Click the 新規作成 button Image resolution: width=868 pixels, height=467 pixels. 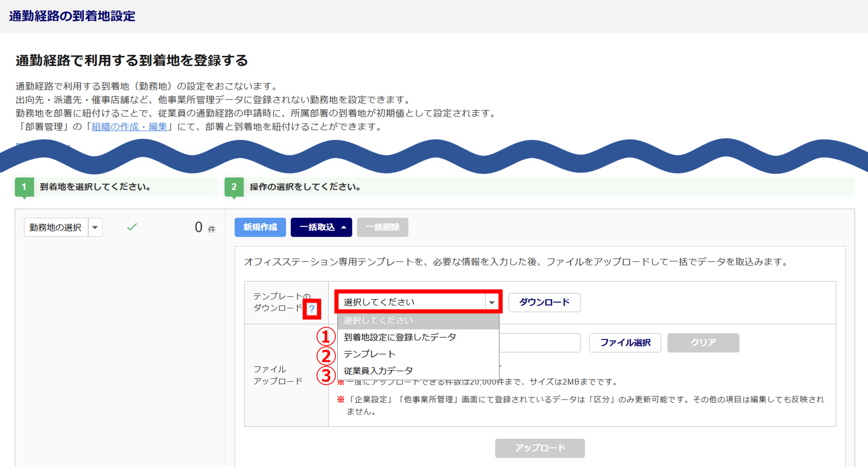point(260,227)
